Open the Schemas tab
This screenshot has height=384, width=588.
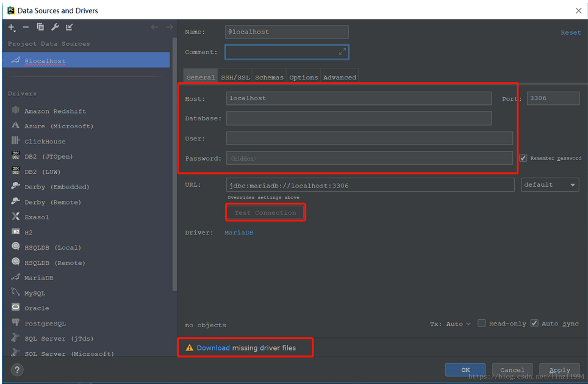tap(269, 78)
